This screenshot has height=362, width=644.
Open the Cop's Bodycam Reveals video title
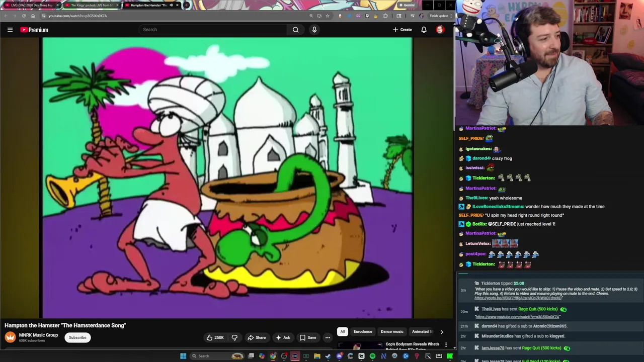[x=413, y=346]
